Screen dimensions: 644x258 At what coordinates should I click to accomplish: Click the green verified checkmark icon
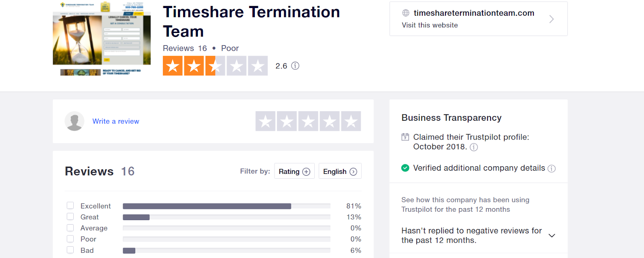pyautogui.click(x=405, y=168)
